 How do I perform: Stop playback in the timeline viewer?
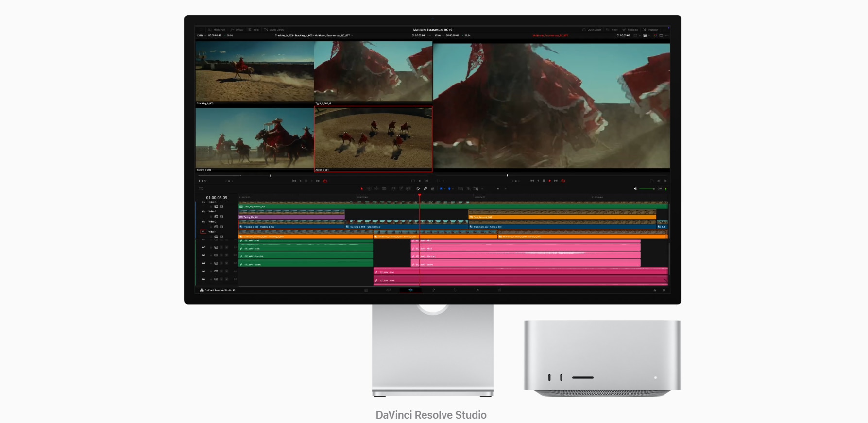(x=544, y=181)
